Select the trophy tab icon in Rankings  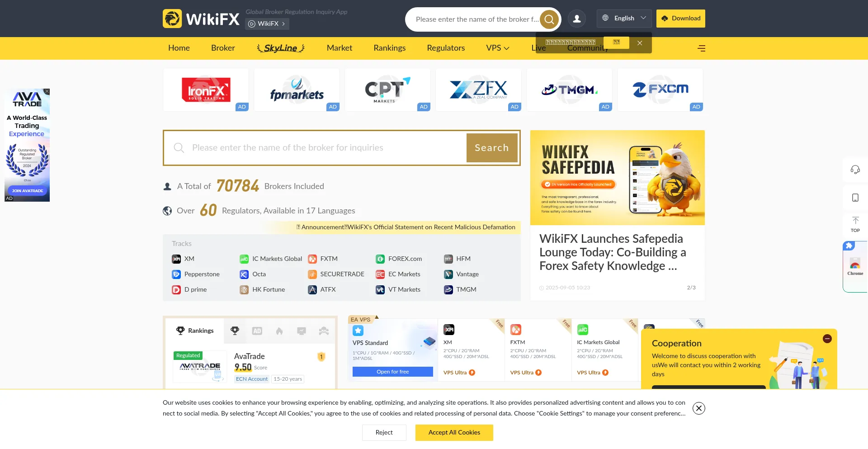235,331
